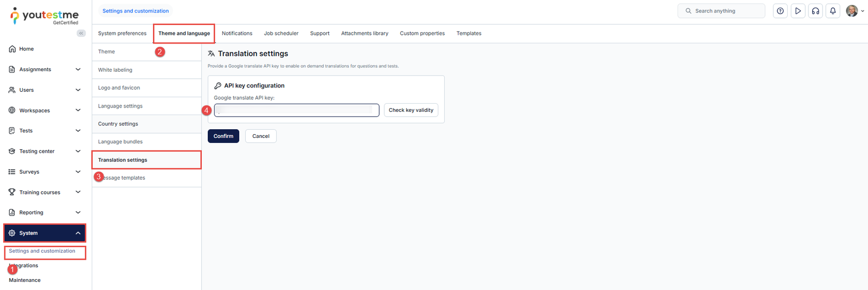Open the Job scheduler tab
Viewport: 868px width, 290px height.
coord(281,34)
